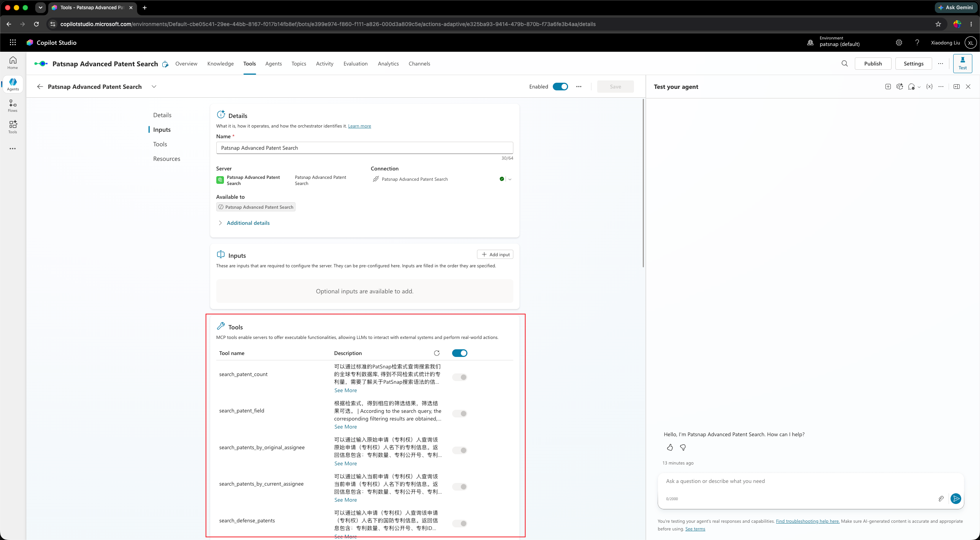Reload the browser page

pos(36,24)
